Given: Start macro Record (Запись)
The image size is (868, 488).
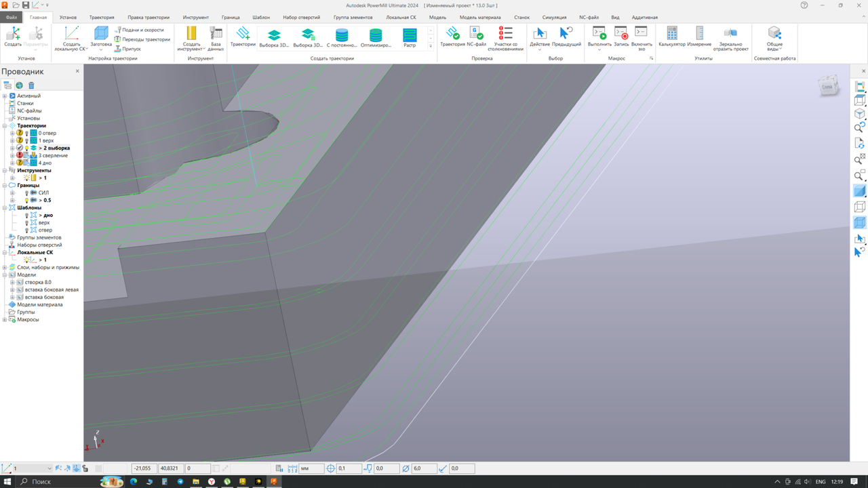Looking at the screenshot, I should coord(621,37).
